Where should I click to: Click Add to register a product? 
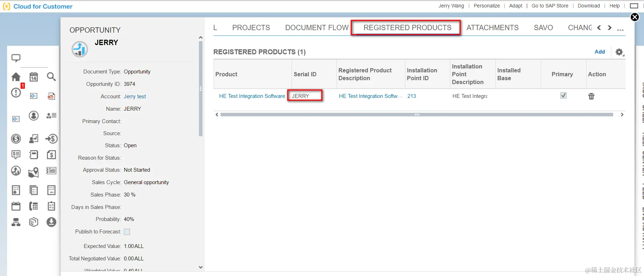(x=600, y=52)
